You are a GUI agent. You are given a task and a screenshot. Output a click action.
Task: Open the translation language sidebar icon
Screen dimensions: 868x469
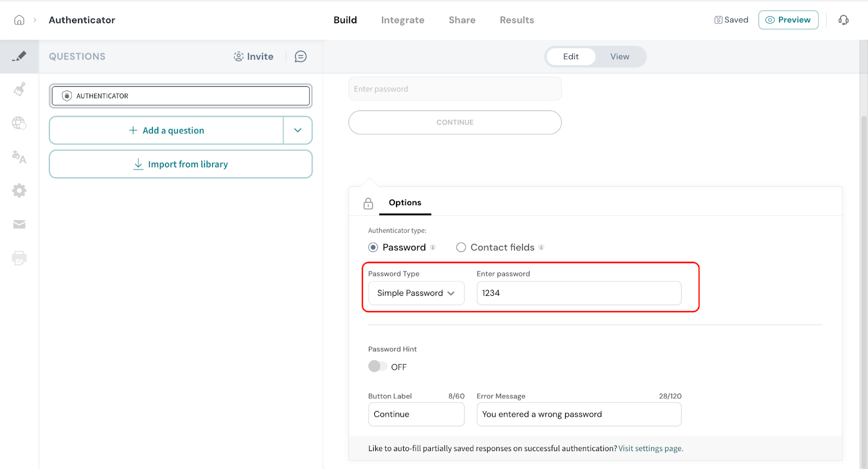pos(19,157)
